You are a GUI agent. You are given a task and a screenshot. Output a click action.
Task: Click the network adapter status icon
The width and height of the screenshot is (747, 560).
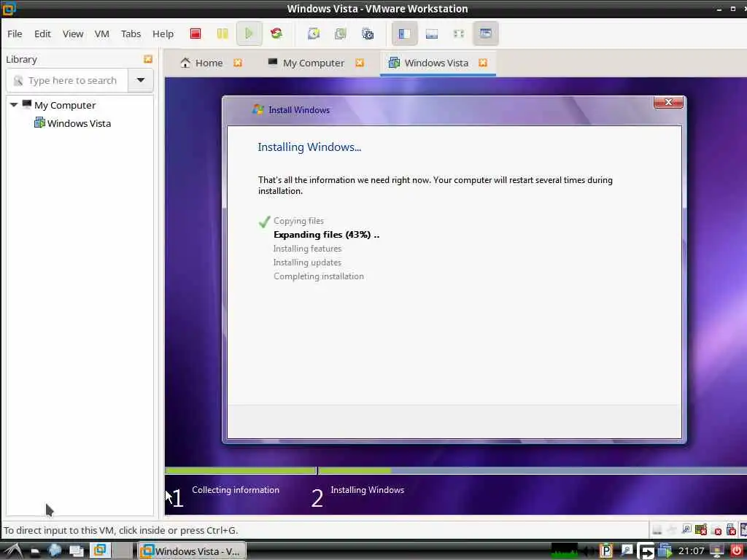(x=701, y=529)
